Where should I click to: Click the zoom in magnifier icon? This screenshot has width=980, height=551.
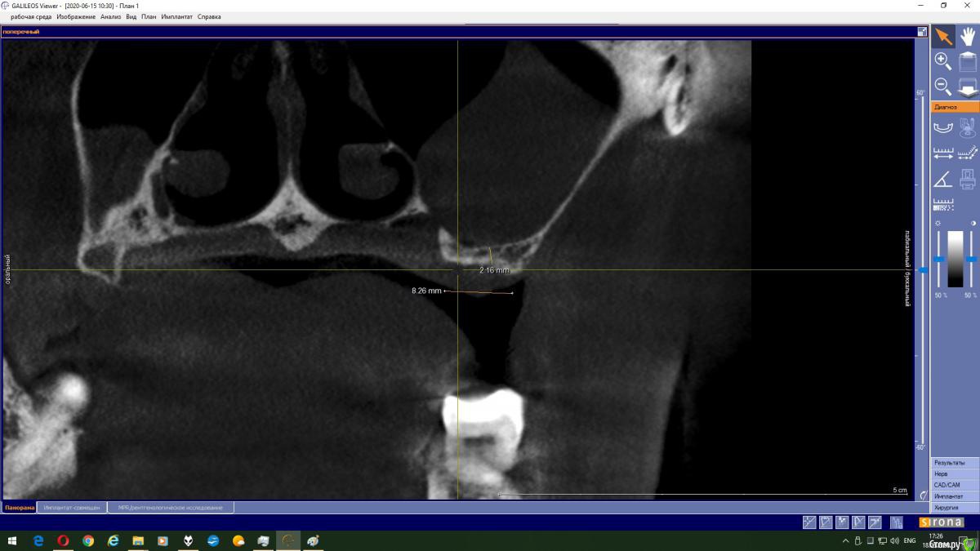[x=942, y=61]
